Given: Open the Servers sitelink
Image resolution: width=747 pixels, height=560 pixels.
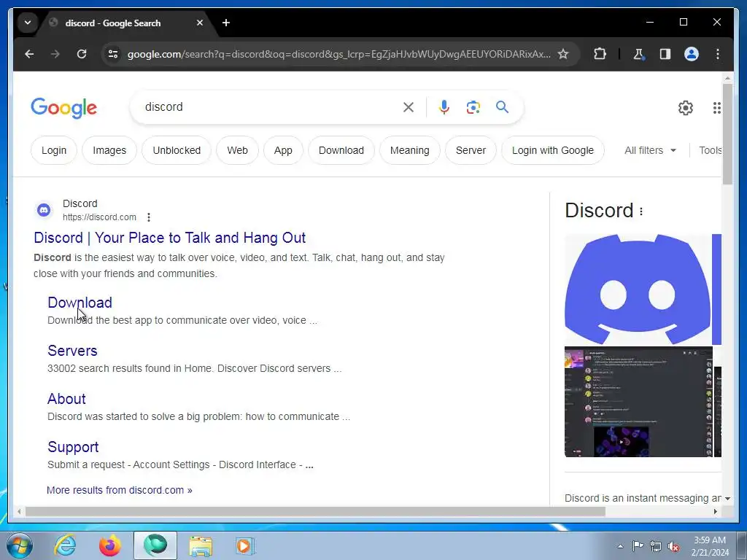Looking at the screenshot, I should coord(72,351).
